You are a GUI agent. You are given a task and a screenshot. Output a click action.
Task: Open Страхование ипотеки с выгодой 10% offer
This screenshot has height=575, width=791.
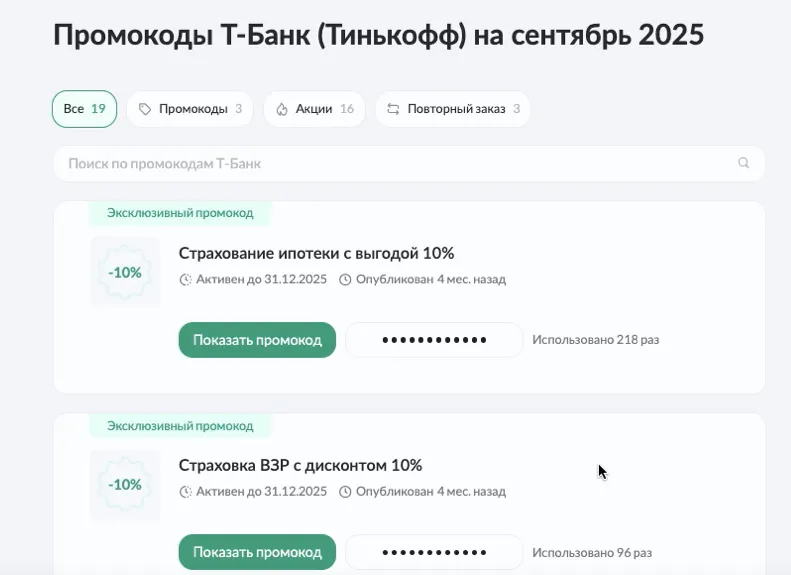click(316, 253)
